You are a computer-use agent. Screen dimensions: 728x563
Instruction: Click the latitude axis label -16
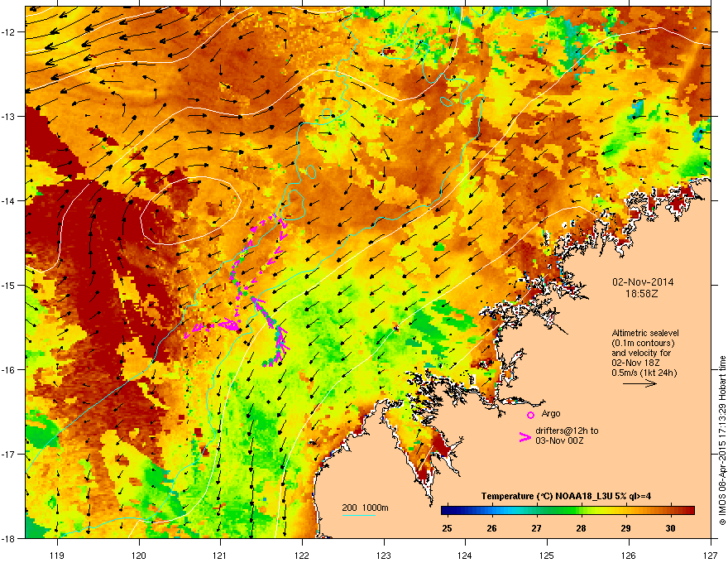tap(9, 370)
